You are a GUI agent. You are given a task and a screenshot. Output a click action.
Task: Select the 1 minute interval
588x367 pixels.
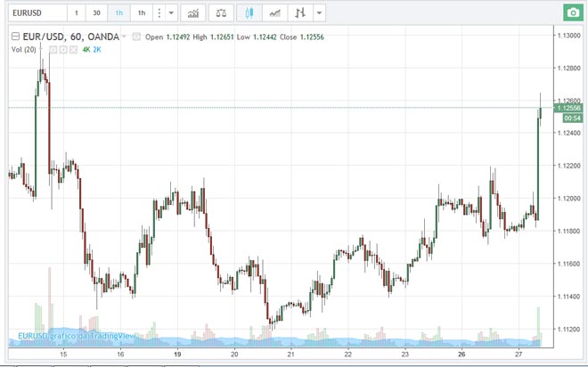(77, 13)
